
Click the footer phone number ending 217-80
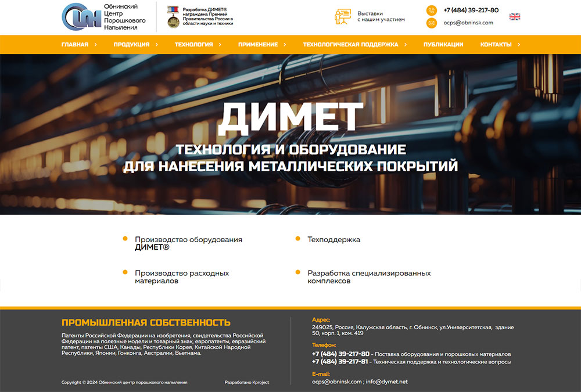[x=340, y=354]
